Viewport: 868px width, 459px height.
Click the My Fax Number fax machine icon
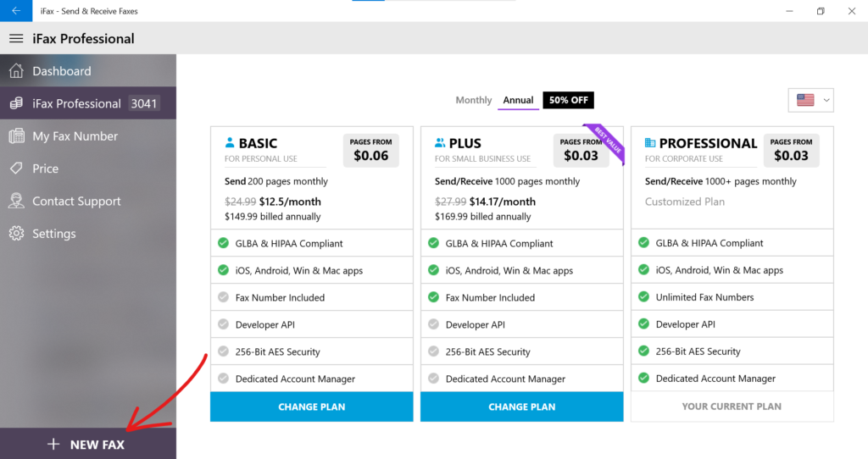tap(17, 136)
